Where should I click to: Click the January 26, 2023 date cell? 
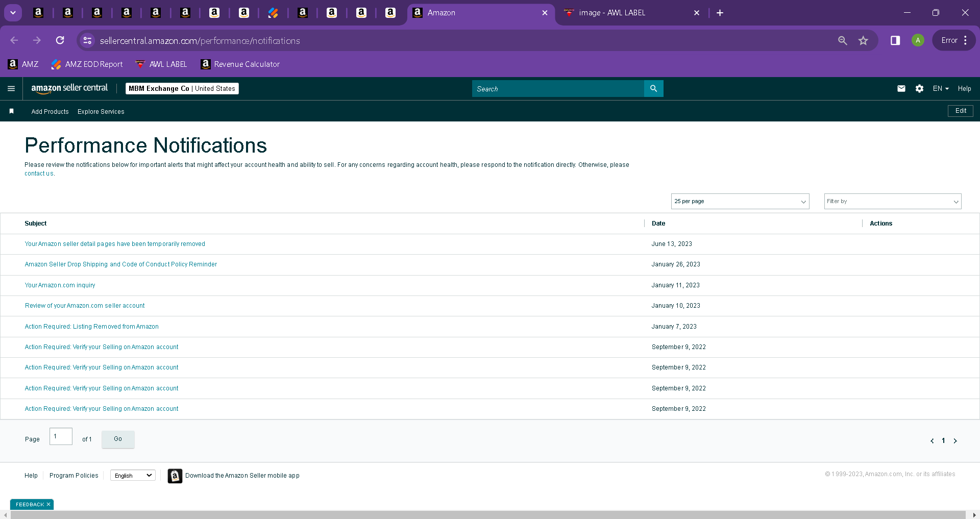pyautogui.click(x=676, y=264)
